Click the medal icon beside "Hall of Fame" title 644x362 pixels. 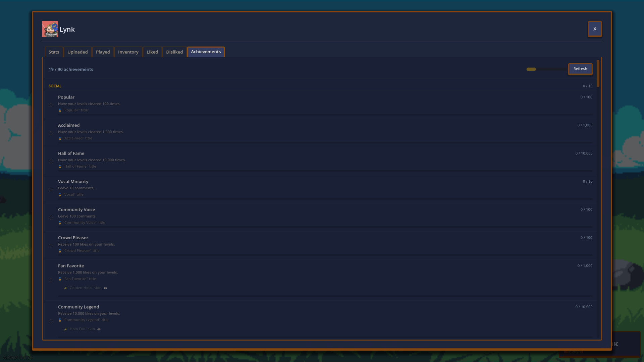tap(60, 167)
